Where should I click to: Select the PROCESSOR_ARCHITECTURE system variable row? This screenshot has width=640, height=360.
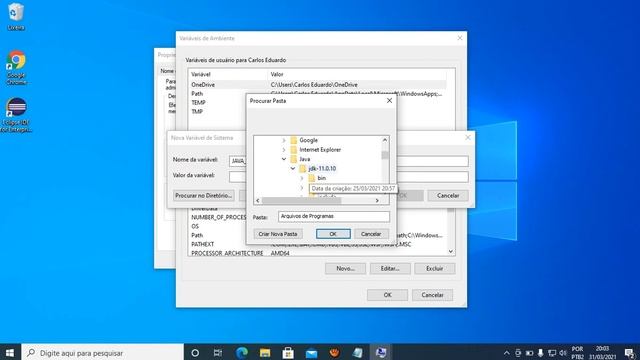318,253
